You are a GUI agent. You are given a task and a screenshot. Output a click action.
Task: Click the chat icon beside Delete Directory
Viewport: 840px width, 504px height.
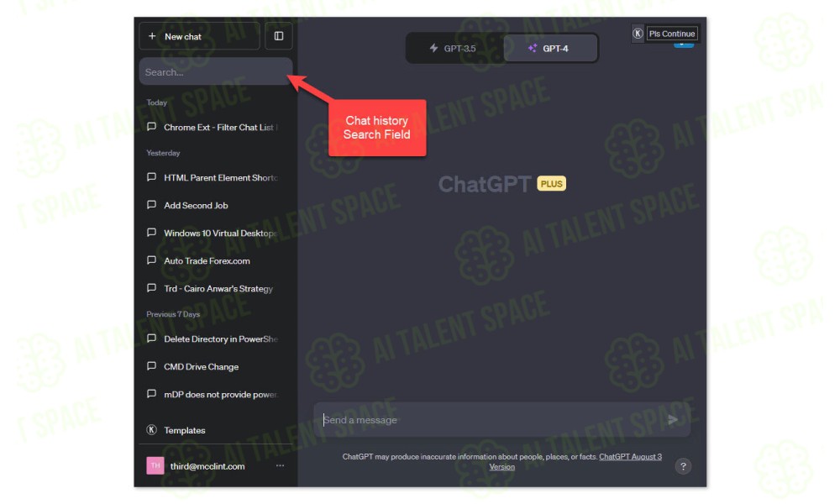tap(151, 339)
